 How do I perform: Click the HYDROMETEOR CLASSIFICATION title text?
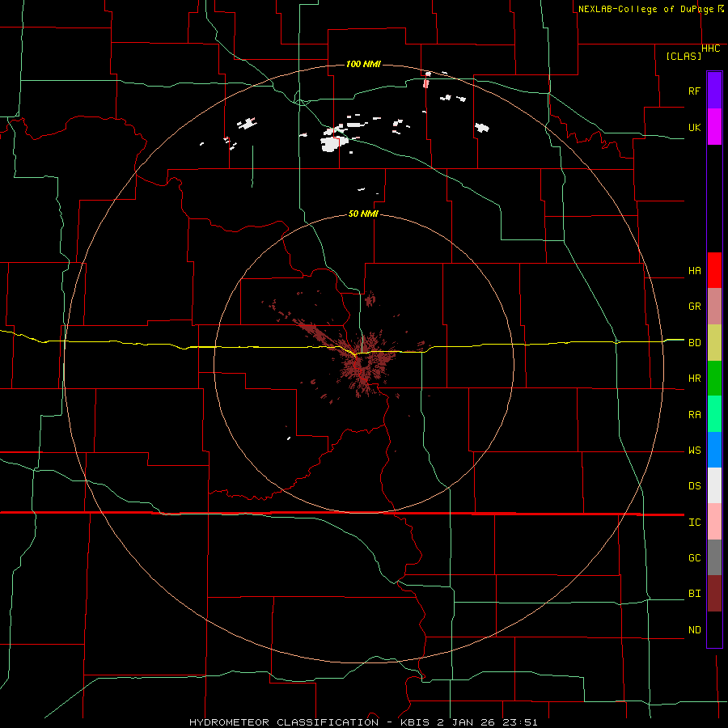coord(284,722)
